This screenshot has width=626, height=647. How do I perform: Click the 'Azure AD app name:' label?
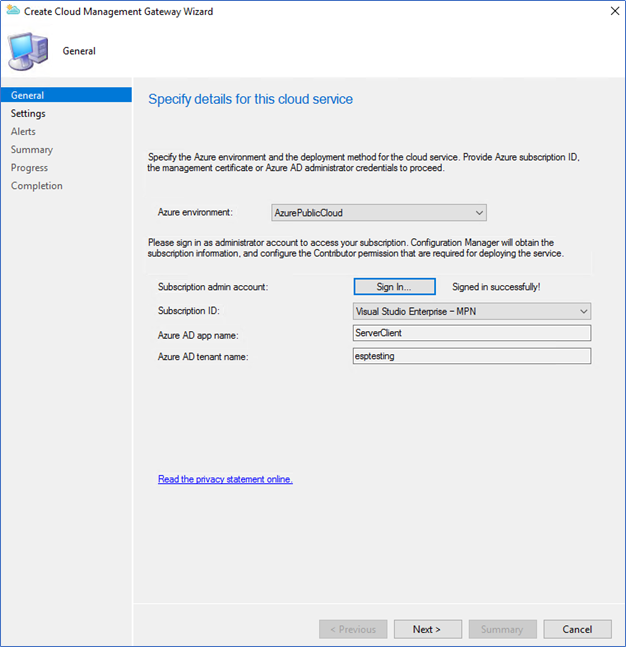pos(198,335)
